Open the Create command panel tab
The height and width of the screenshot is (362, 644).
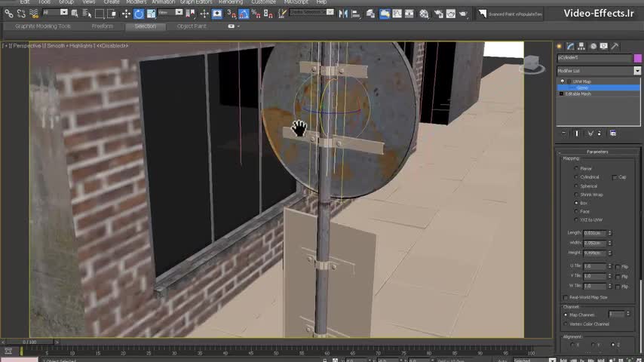[x=560, y=46]
